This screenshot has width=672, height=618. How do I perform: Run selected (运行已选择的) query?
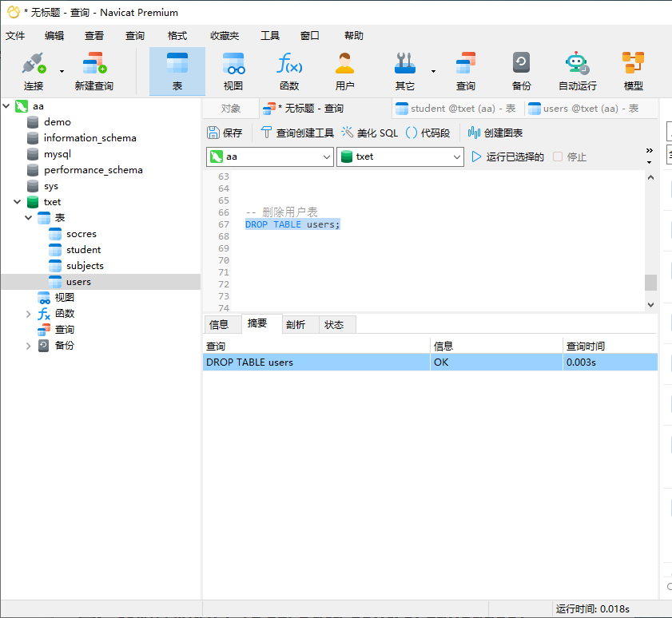507,156
